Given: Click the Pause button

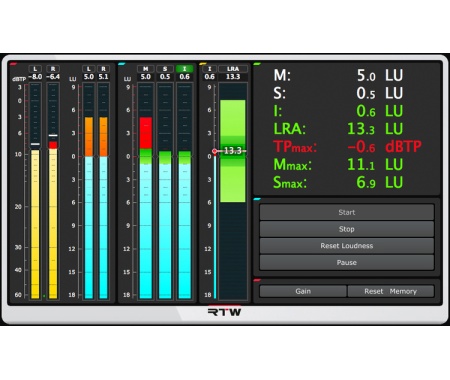Looking at the screenshot, I should pos(347,262).
